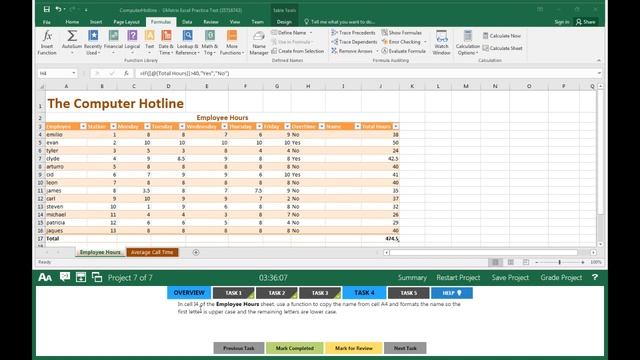Open the Page Layout ribbon tab

[x=127, y=22]
